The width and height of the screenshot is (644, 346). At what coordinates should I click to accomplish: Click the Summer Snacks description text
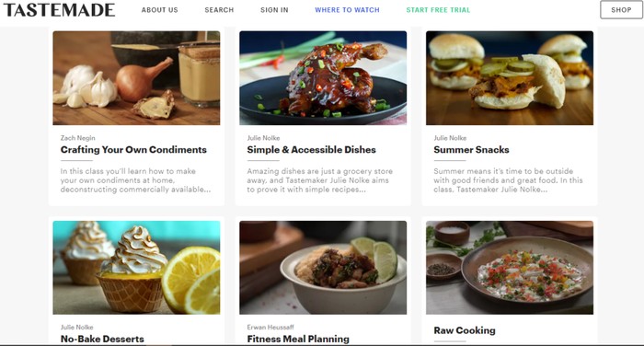508,180
